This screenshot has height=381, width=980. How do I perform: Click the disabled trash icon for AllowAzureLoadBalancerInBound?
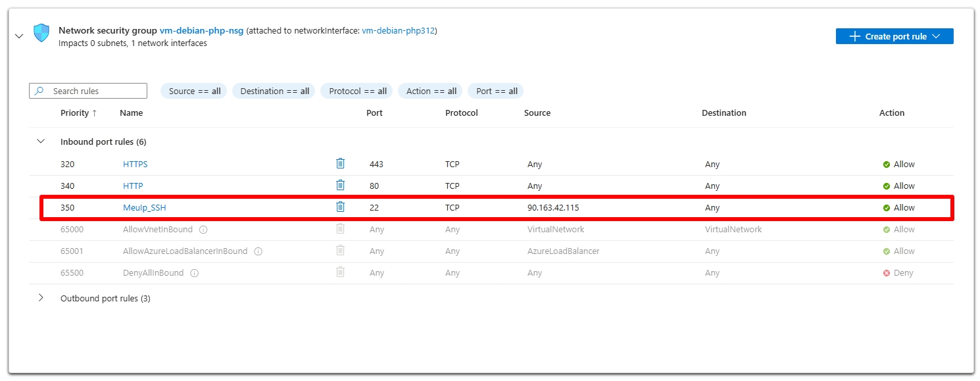point(340,250)
